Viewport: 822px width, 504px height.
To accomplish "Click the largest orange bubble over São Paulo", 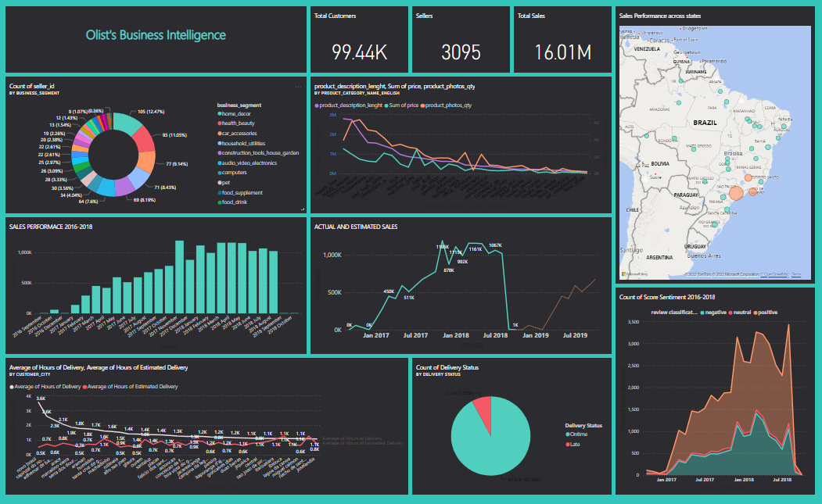I will pos(736,193).
